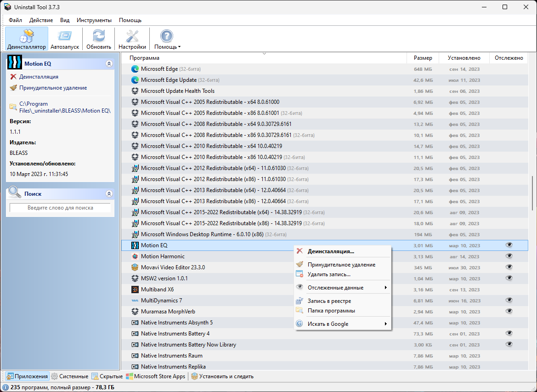Click tracked eye icon for Native Instruments Battery 4
537x392 pixels.
pyautogui.click(x=509, y=333)
